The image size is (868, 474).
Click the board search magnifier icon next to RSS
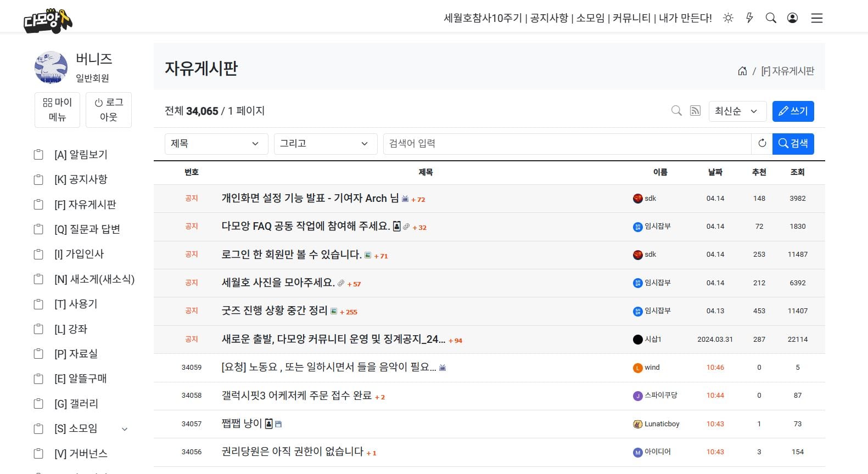676,111
